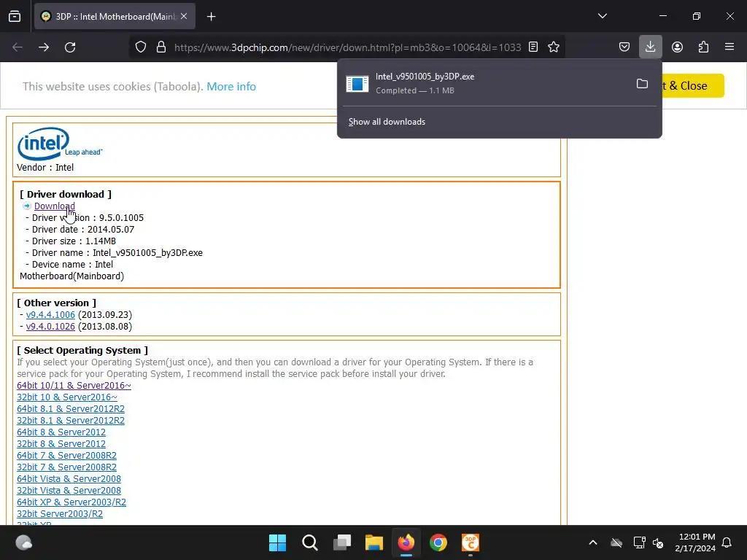Select 32bit Server2003/R2 link

coord(60,514)
